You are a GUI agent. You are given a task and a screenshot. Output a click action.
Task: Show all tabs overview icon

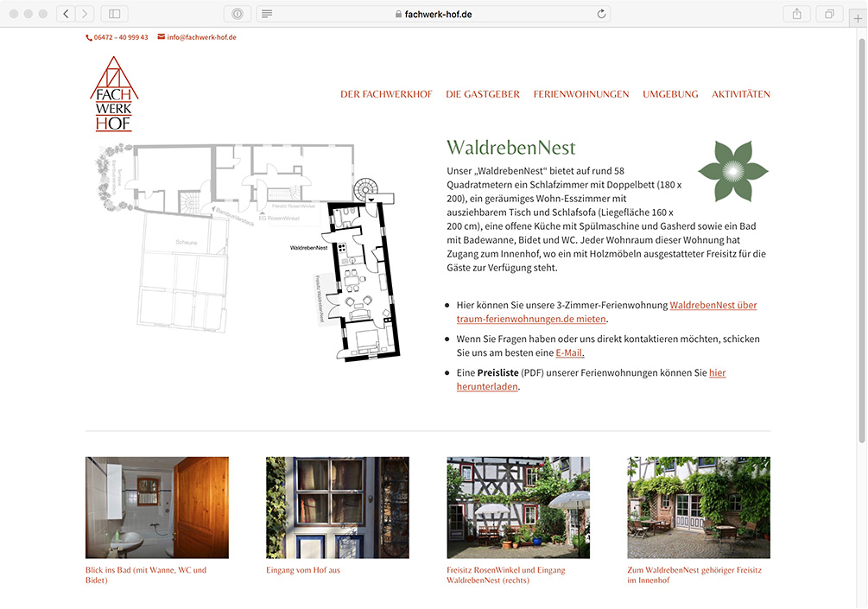click(x=829, y=14)
